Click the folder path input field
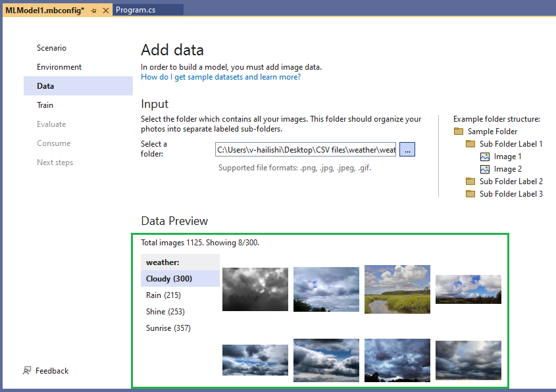The image size is (556, 392). pyautogui.click(x=306, y=149)
